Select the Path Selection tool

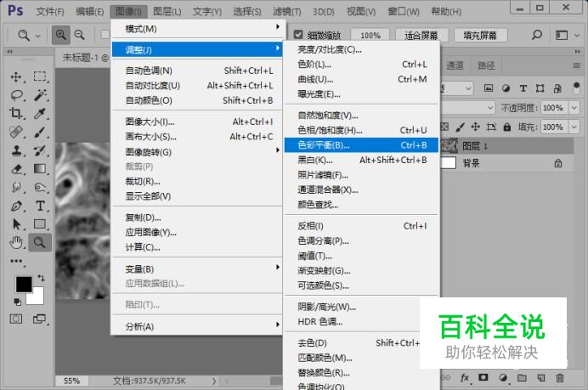(16, 224)
